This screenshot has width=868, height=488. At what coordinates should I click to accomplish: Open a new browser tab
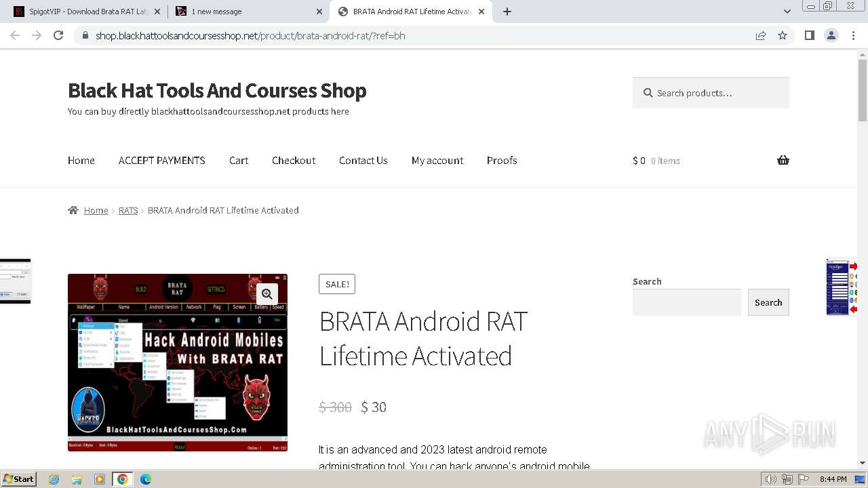(x=507, y=12)
